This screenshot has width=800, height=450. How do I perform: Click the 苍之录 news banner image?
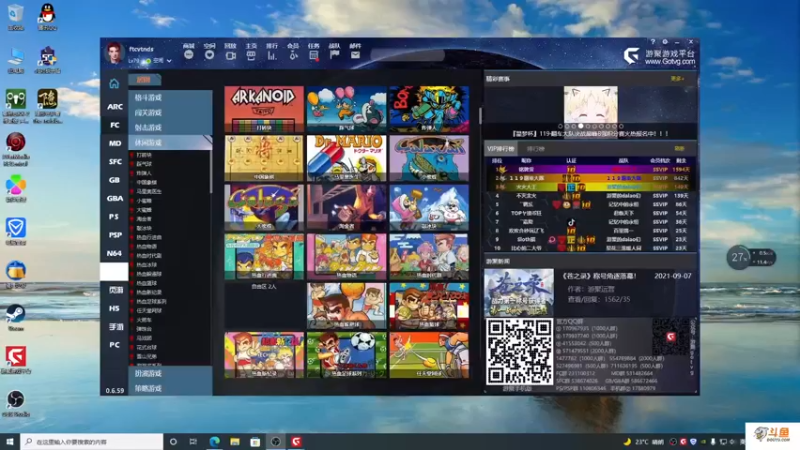click(x=519, y=293)
